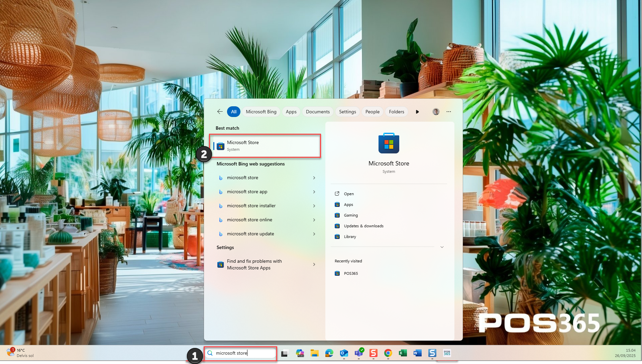The height and width of the screenshot is (364, 642).
Task: Click the taskbar search box
Action: 240,353
